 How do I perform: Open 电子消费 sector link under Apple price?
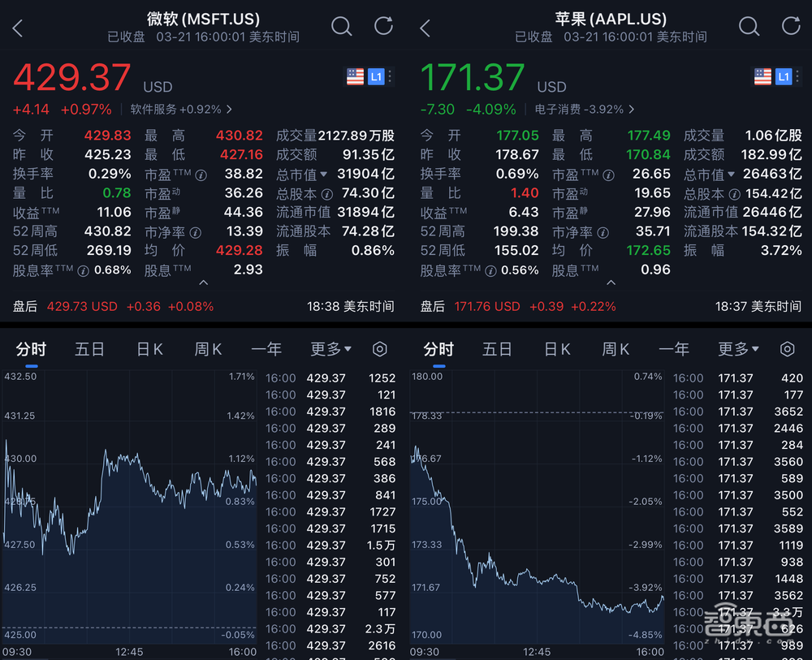[x=585, y=109]
